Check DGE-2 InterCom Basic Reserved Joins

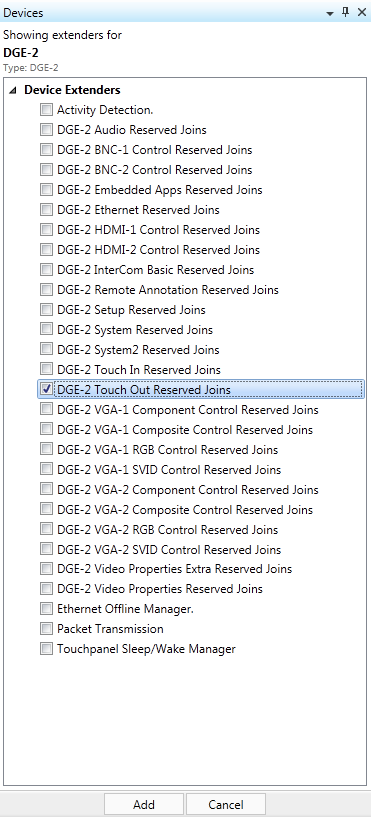pyautogui.click(x=46, y=269)
